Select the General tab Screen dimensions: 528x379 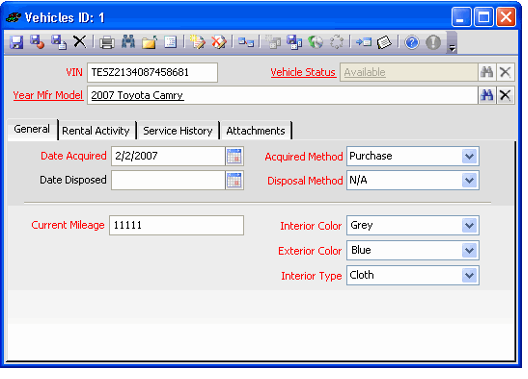[32, 129]
